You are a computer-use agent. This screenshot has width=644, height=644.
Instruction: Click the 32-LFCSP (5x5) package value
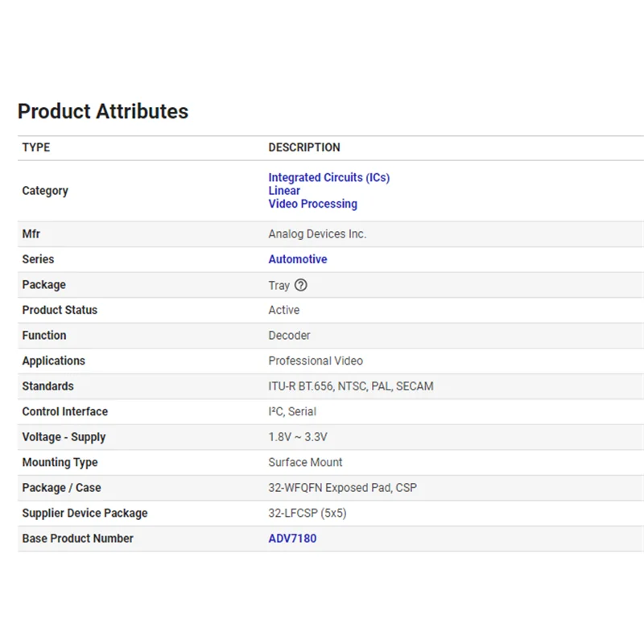[307, 513]
